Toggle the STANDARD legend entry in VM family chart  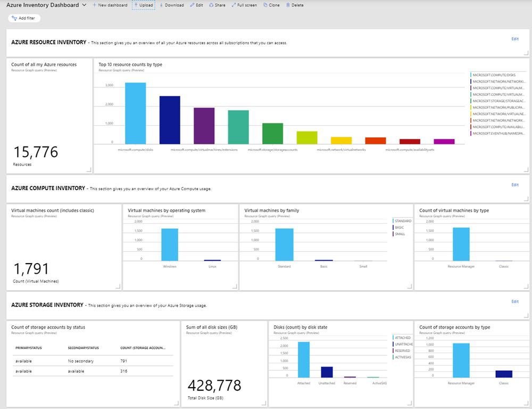(x=403, y=221)
